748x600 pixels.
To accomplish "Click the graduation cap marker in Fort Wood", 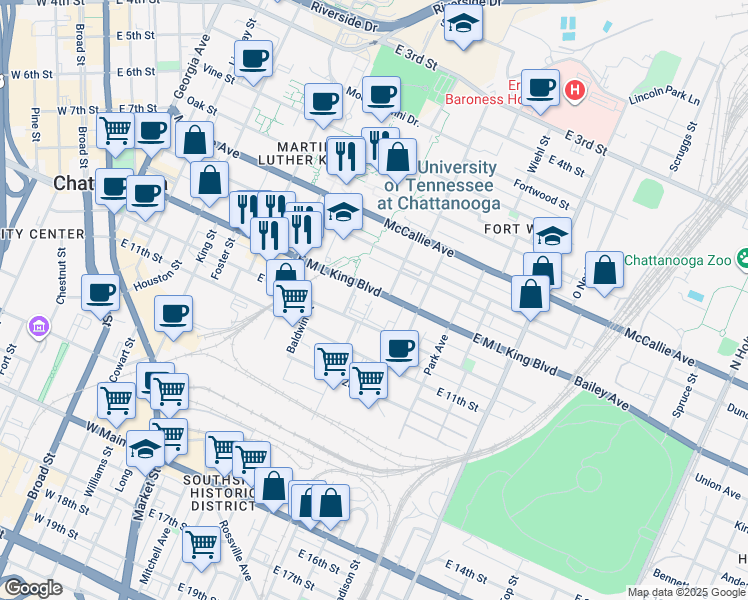I will 551,236.
